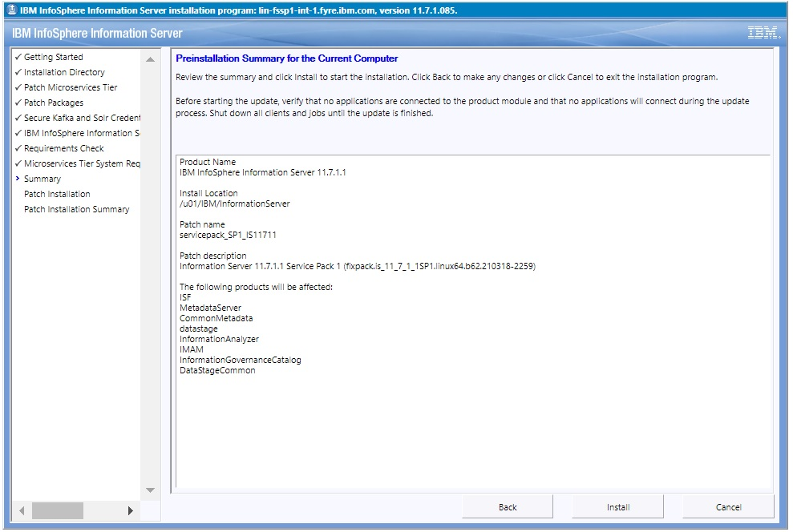Click DataStageCommon entry
This screenshot has width=793, height=532.
pos(217,370)
